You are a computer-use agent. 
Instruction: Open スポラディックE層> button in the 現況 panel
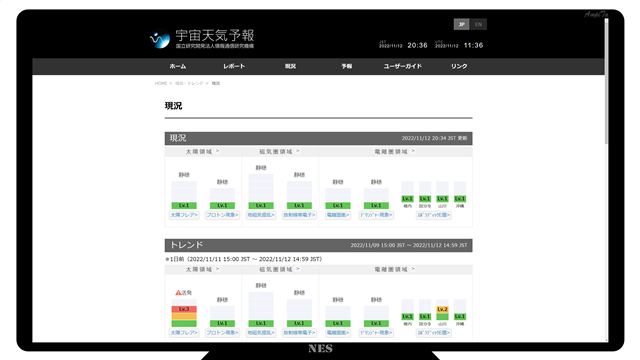[433, 215]
